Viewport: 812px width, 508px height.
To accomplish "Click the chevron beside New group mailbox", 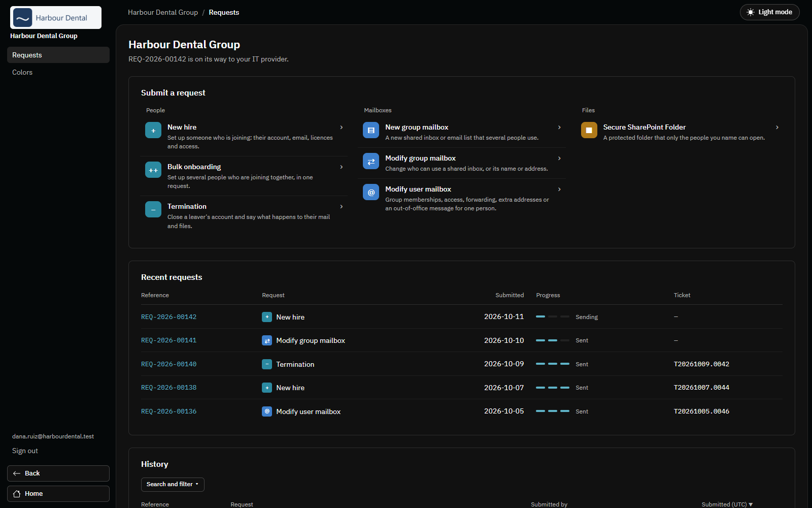I will point(559,128).
